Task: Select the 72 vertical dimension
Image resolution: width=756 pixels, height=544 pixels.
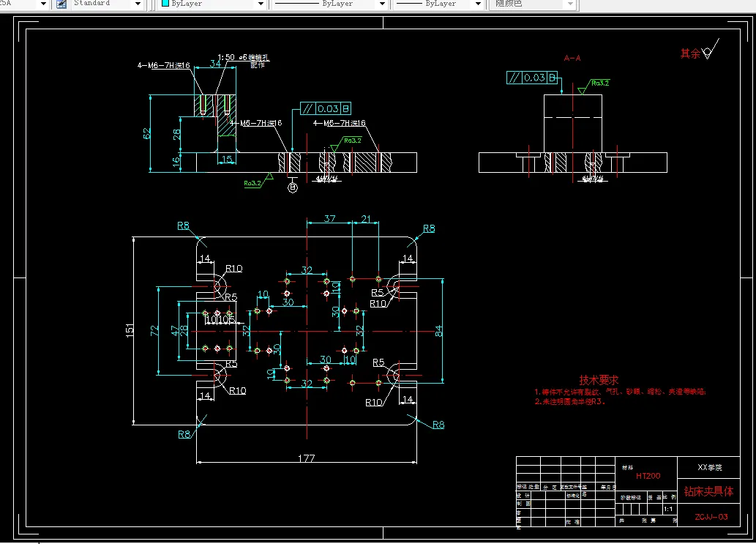Action: 154,331
